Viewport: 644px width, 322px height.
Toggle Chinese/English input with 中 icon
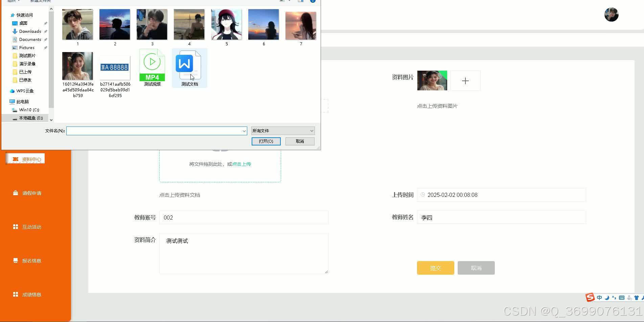click(599, 297)
